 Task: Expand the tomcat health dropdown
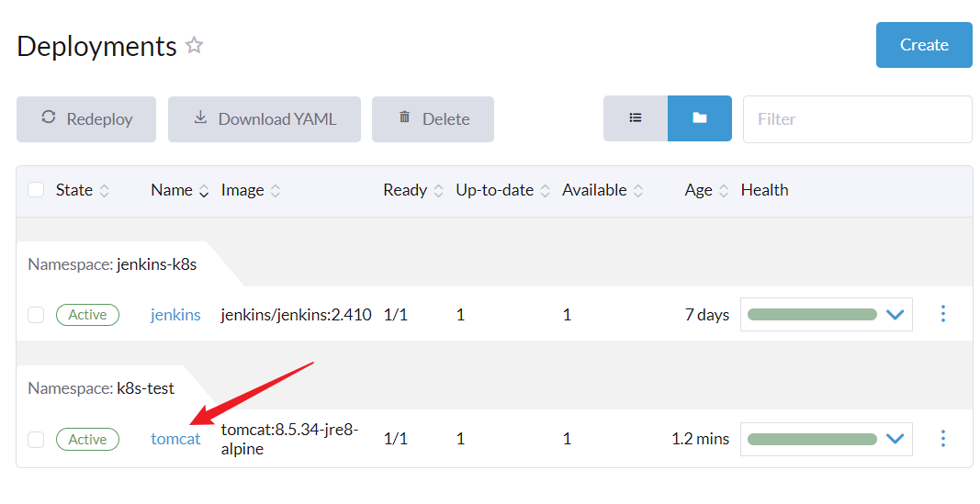[895, 440]
